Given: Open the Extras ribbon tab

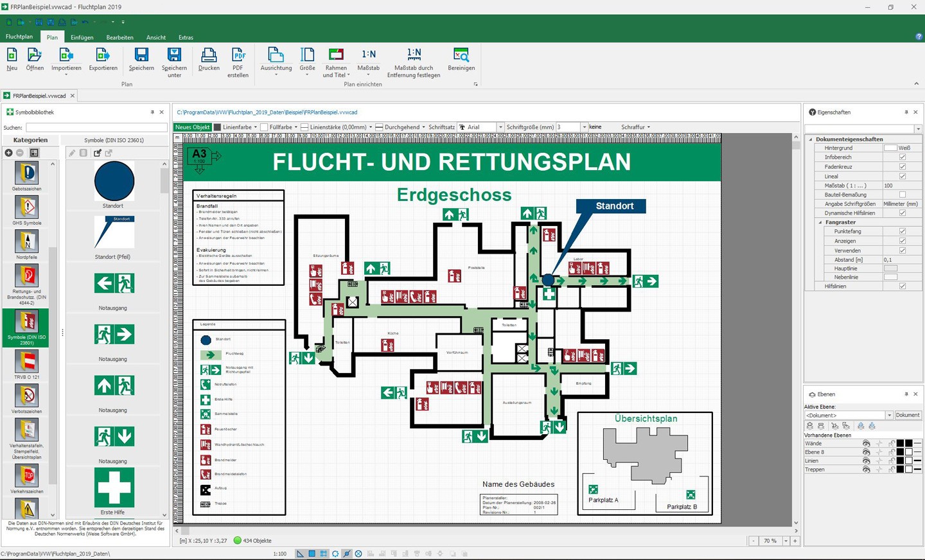Looking at the screenshot, I should point(186,37).
